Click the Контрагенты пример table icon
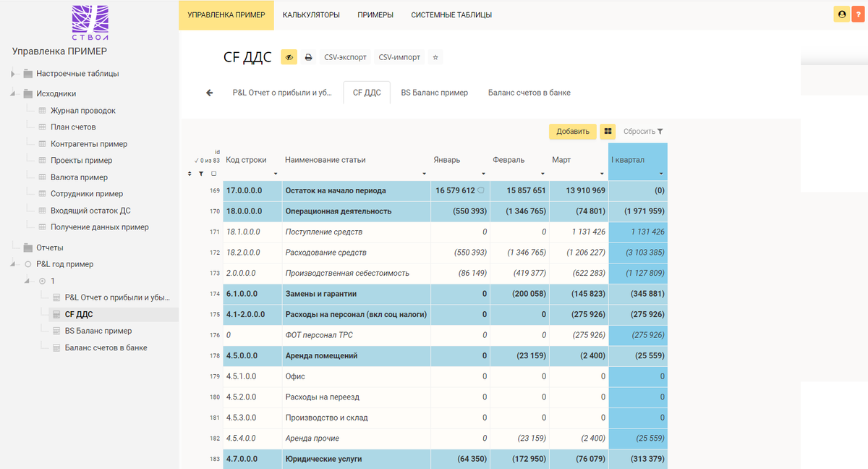The height and width of the screenshot is (469, 868). tap(42, 144)
